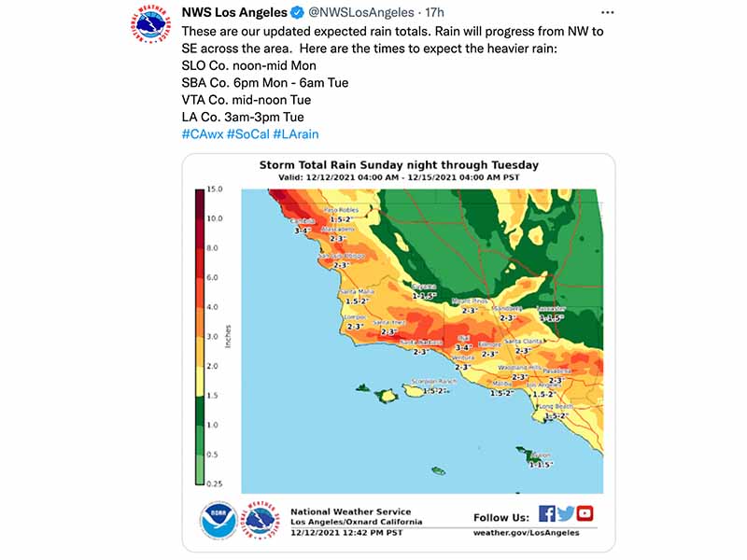This screenshot has height=560, width=747.
Task: Open the tweet's three-dot more options menu
Action: coord(608,12)
